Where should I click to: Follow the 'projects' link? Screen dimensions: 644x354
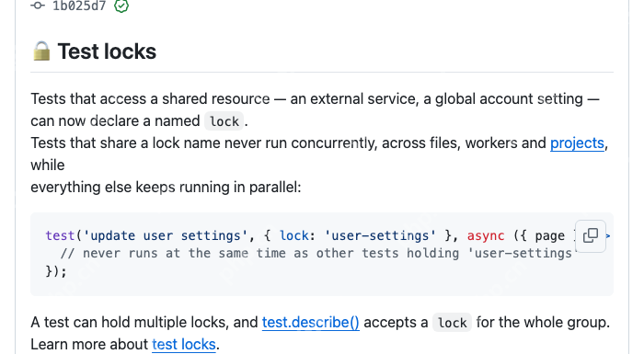pos(577,143)
